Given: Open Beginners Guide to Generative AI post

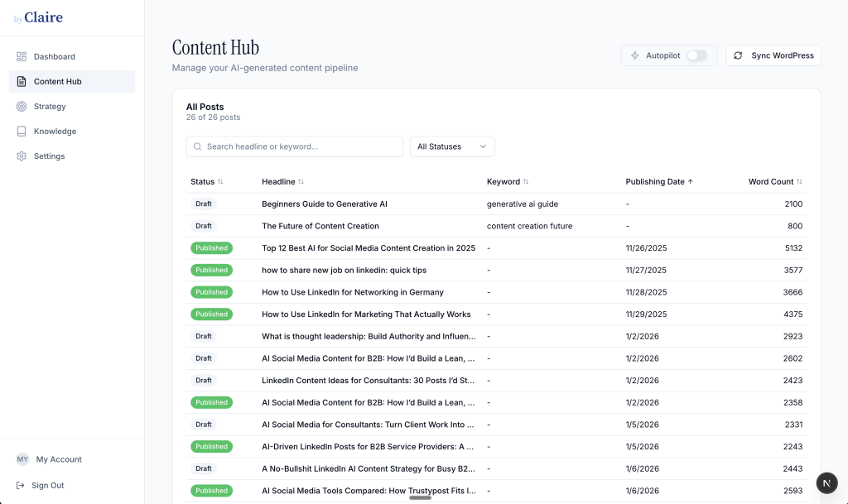Looking at the screenshot, I should point(325,204).
